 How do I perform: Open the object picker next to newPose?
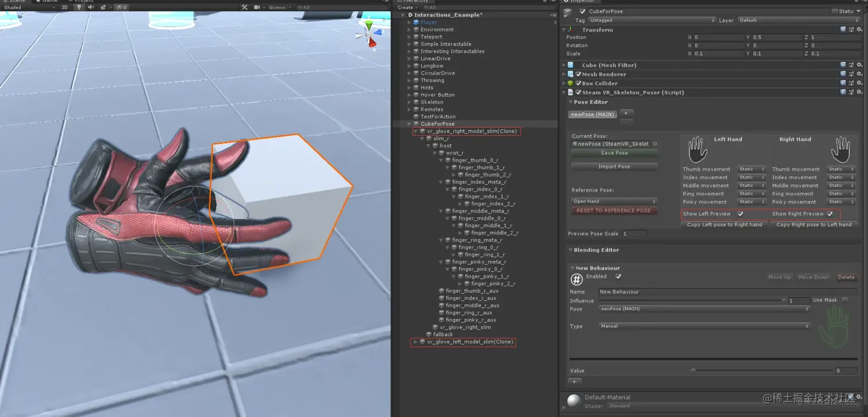pyautogui.click(x=655, y=144)
